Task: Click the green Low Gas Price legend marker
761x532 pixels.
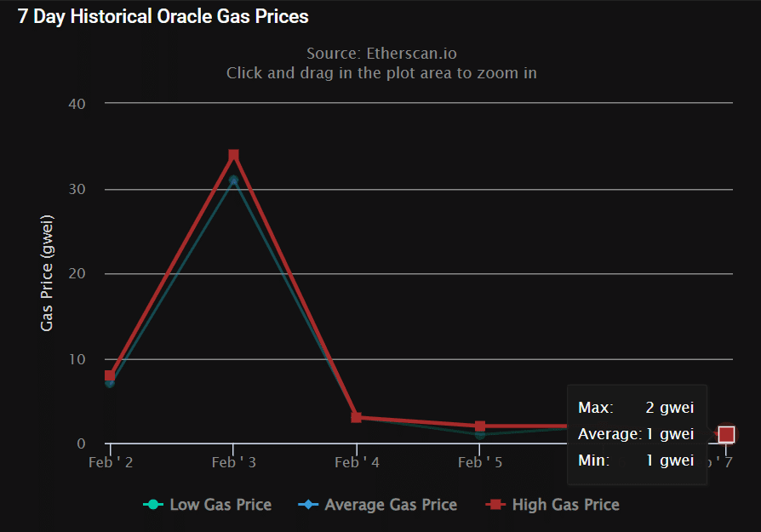Action: [x=153, y=505]
